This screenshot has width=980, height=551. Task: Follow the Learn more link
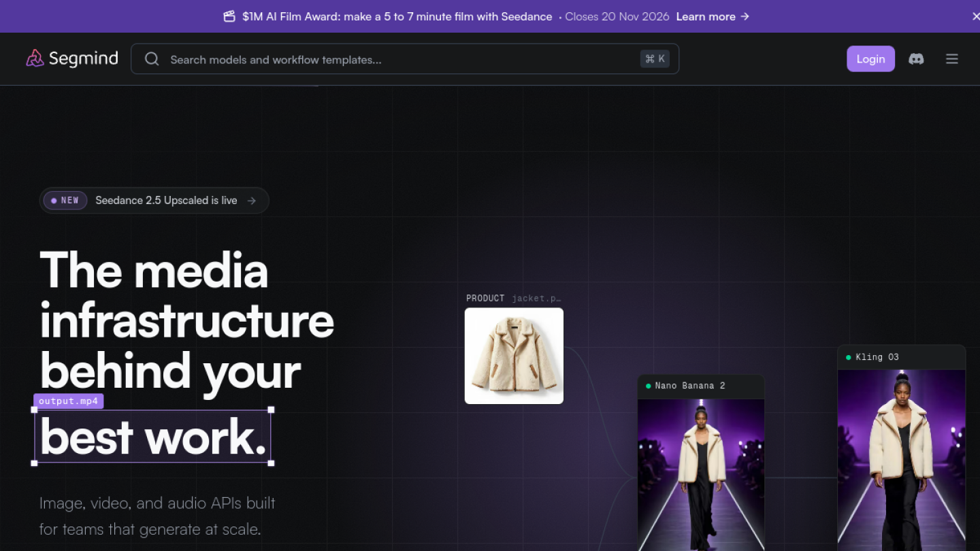point(713,16)
